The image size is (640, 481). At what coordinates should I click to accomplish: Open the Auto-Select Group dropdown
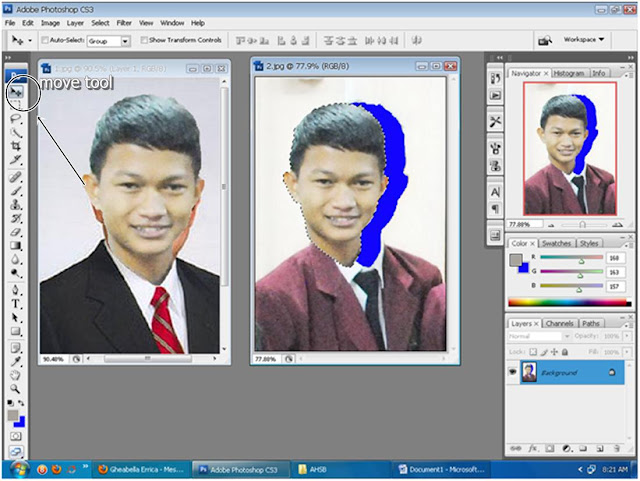coord(125,41)
